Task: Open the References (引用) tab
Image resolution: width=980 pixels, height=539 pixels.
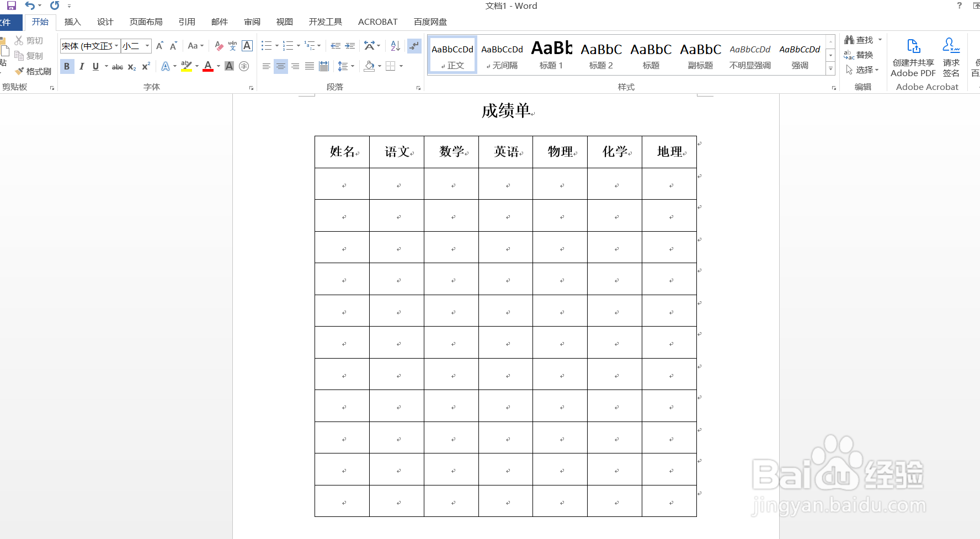Action: pos(187,22)
